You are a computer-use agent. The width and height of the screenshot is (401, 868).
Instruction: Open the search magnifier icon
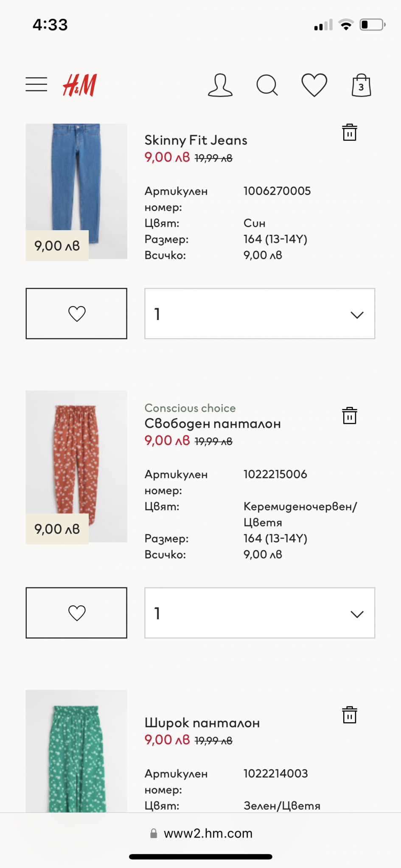267,85
